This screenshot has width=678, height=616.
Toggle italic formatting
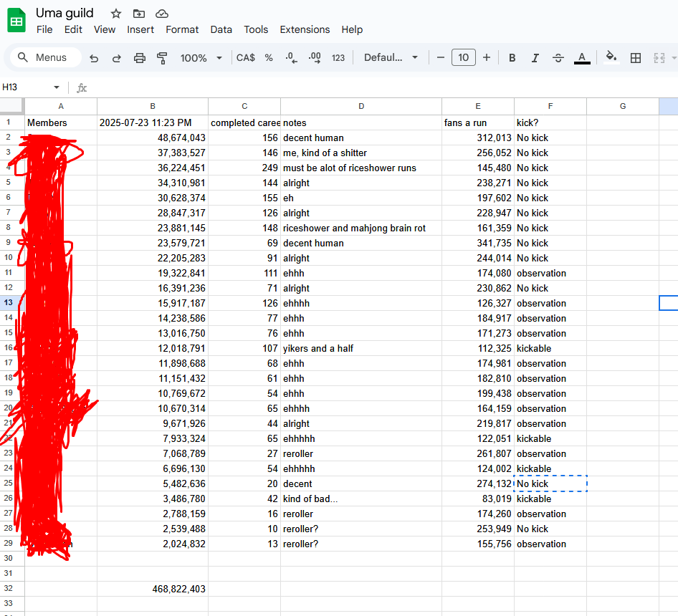535,58
